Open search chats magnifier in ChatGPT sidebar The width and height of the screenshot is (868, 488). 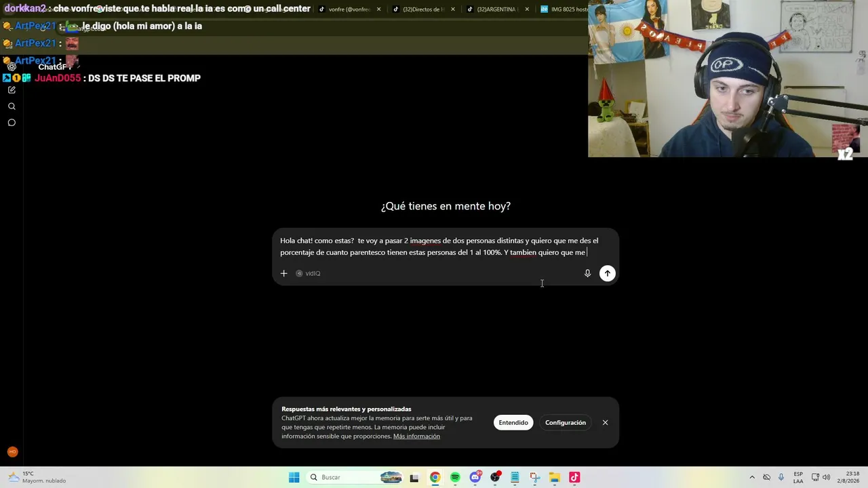tap(12, 106)
